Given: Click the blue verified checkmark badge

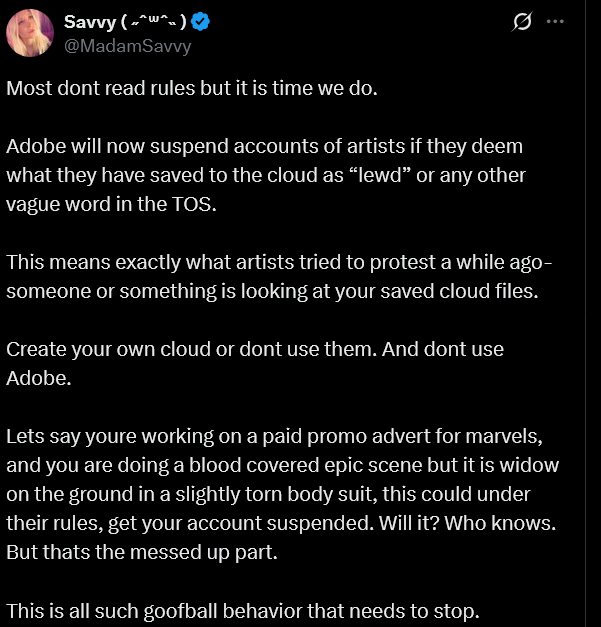Looking at the screenshot, I should (200, 23).
